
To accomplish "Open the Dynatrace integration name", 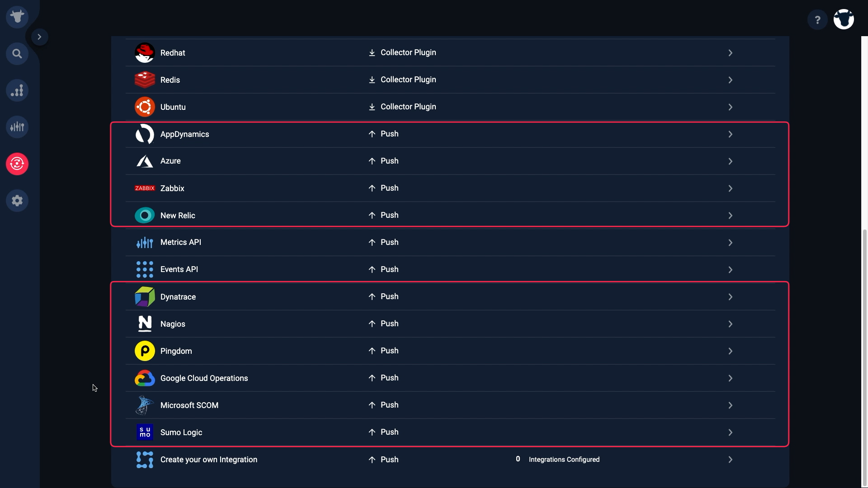I will (x=178, y=297).
